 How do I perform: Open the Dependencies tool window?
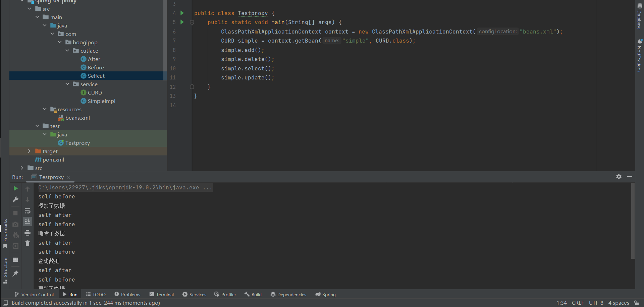tap(288, 295)
